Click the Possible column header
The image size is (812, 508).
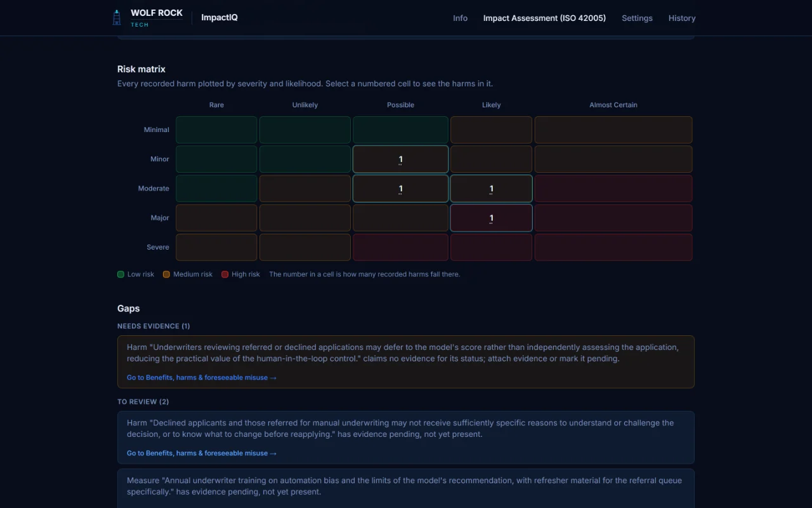pyautogui.click(x=400, y=105)
